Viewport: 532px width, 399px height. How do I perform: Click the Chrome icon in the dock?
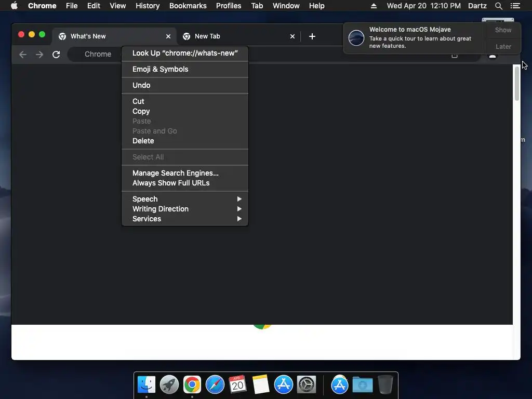click(x=192, y=384)
